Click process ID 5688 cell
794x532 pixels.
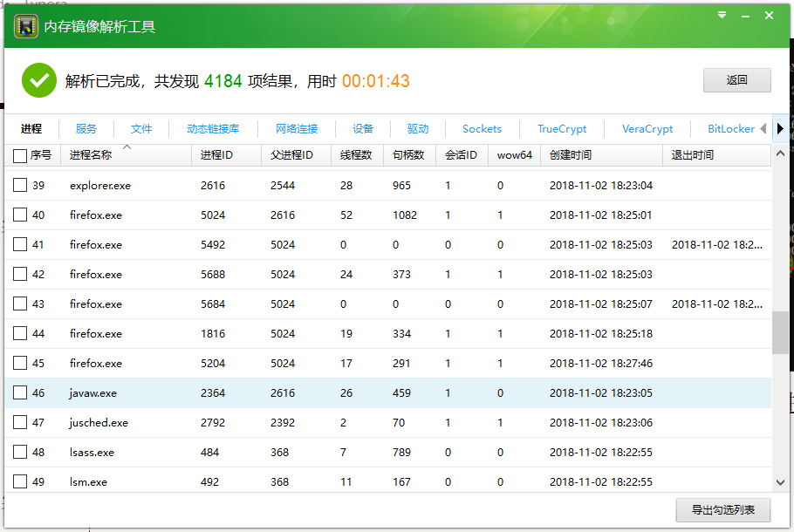tap(213, 275)
